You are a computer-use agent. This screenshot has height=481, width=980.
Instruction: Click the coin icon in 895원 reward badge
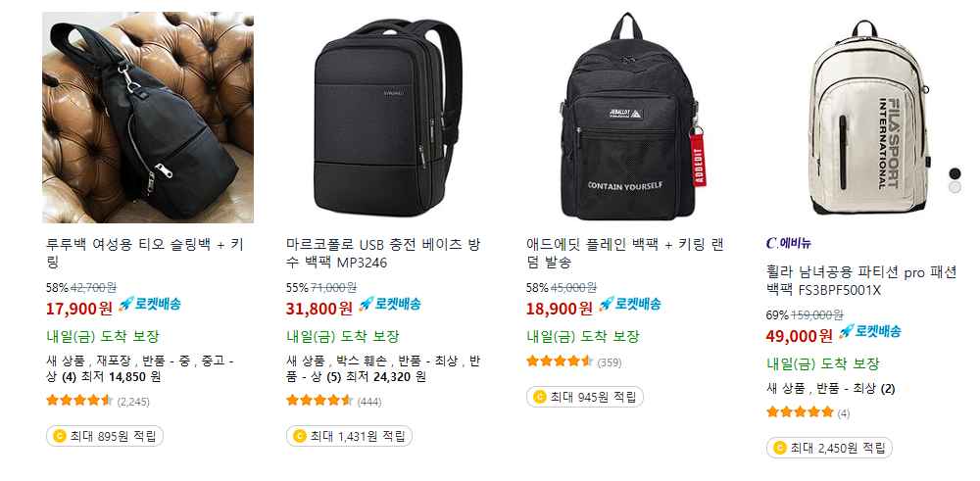pos(60,436)
